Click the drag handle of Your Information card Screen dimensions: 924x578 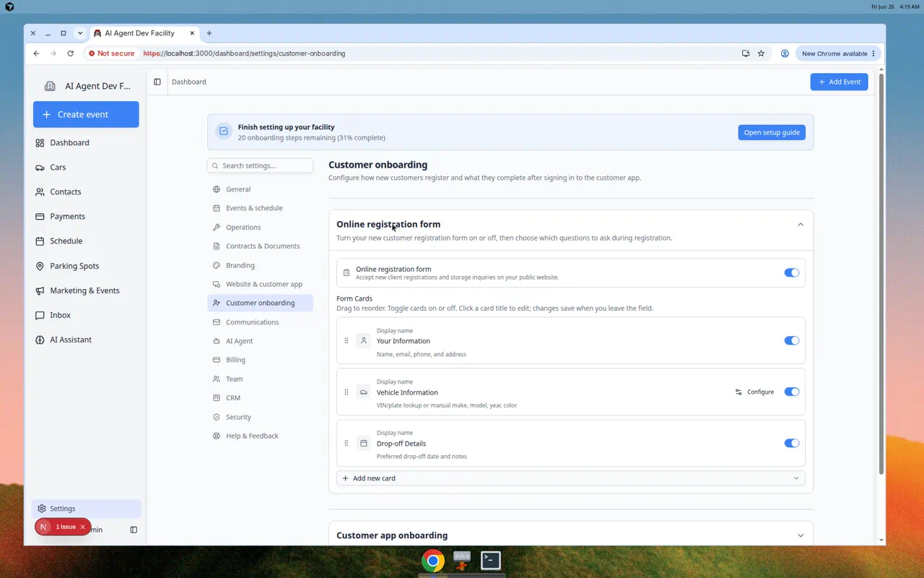click(346, 340)
